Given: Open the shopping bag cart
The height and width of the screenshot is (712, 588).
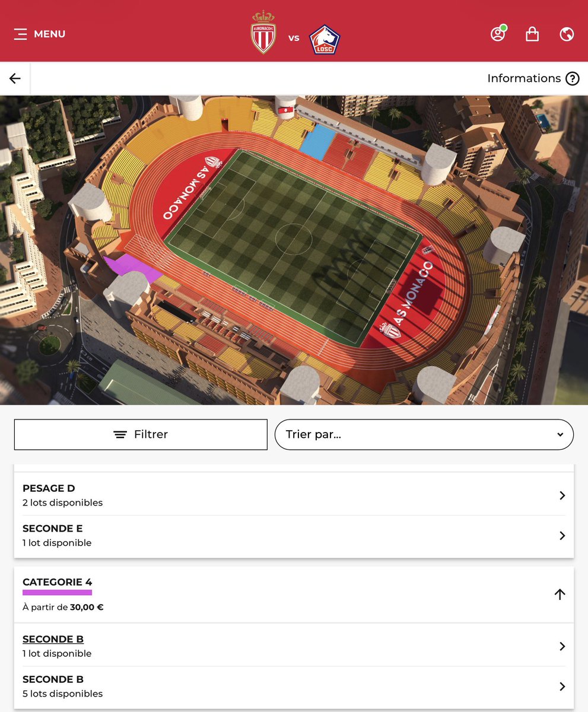Looking at the screenshot, I should 532,34.
